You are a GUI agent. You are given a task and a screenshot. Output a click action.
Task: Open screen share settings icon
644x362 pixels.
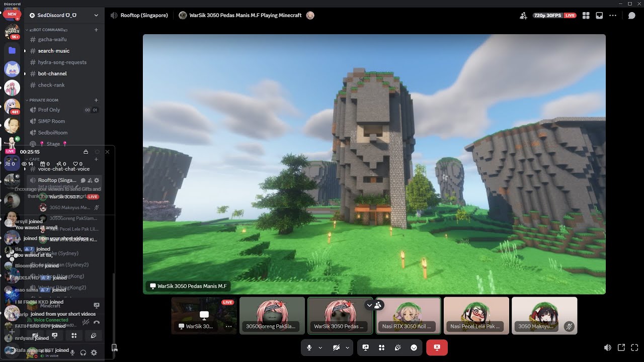tap(366, 347)
